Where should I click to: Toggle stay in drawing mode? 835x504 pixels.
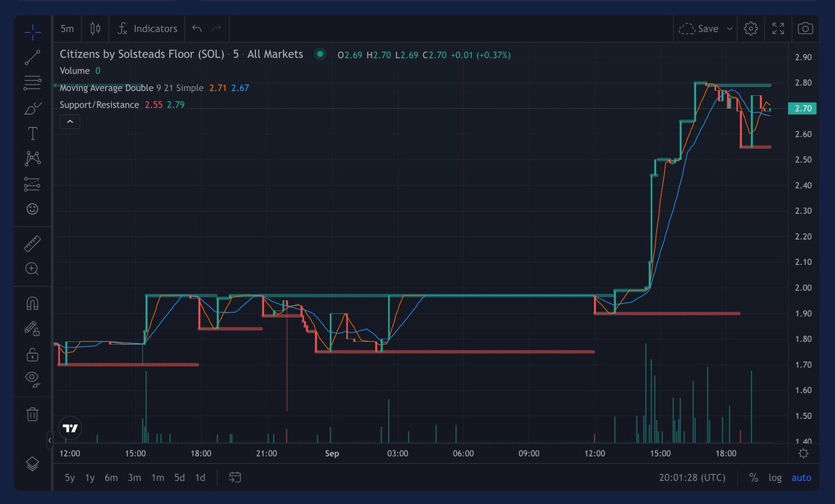(32, 328)
